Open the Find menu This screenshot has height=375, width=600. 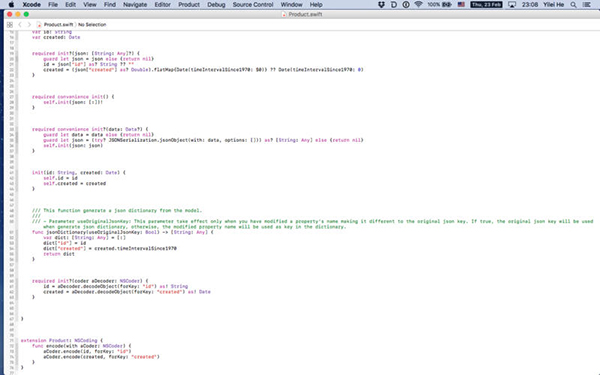(x=110, y=5)
